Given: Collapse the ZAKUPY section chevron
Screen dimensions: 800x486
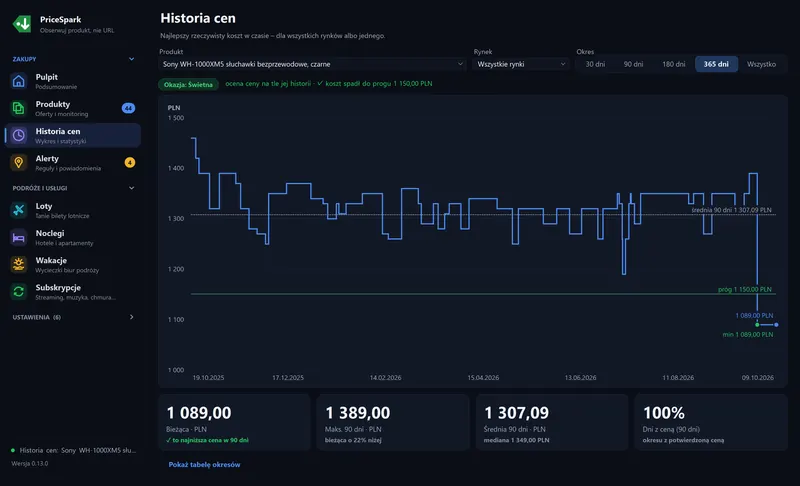Looking at the screenshot, I should [x=132, y=59].
